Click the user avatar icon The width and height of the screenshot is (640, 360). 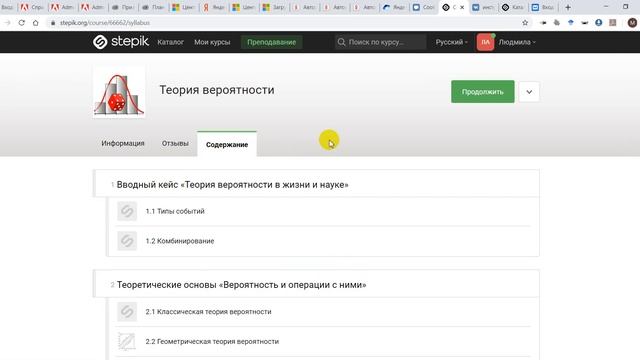[485, 42]
